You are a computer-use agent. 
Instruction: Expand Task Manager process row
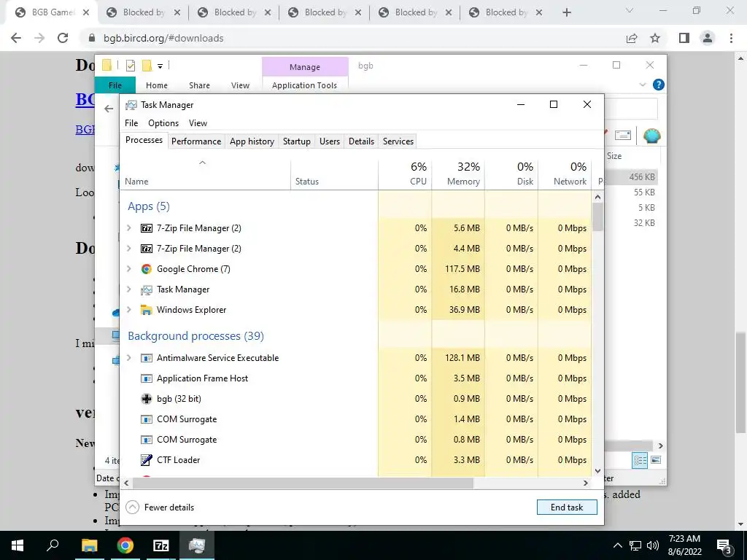coord(128,289)
